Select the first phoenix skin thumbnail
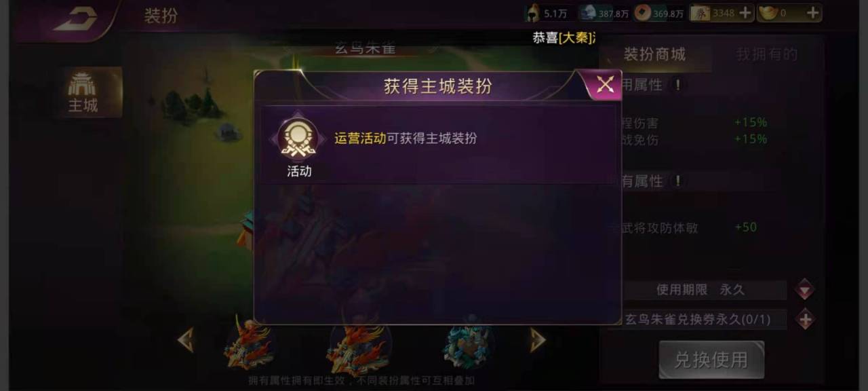The width and height of the screenshot is (868, 391). point(249,344)
